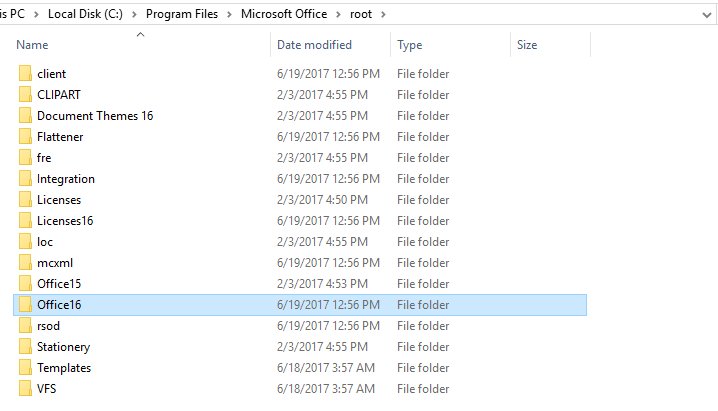The height and width of the screenshot is (411, 718).
Task: Click Office16 row's File folder type
Action: (423, 305)
